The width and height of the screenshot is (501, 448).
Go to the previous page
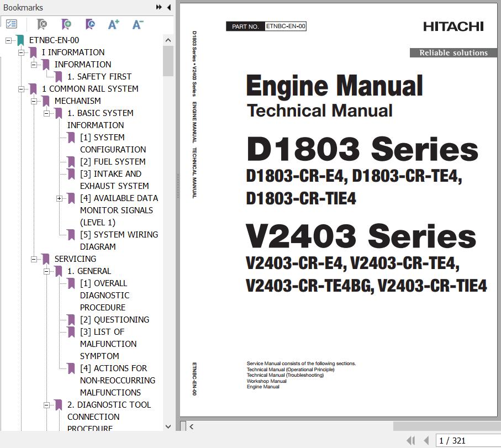[x=426, y=441]
